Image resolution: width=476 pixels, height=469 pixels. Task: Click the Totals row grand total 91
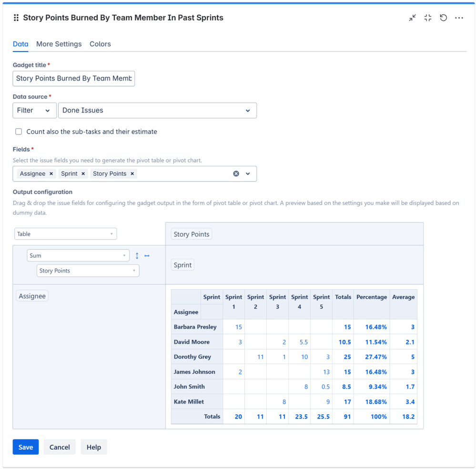pyautogui.click(x=347, y=417)
